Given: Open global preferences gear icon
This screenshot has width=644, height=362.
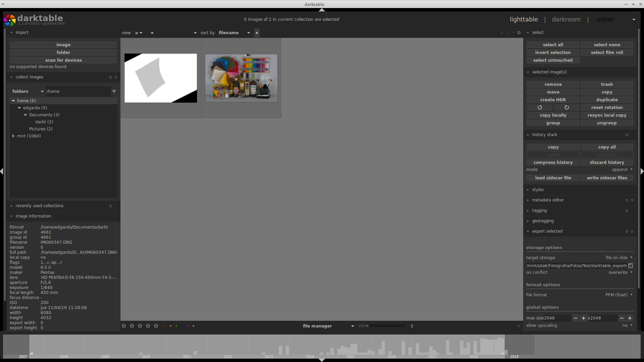Looking at the screenshot, I should 519,33.
